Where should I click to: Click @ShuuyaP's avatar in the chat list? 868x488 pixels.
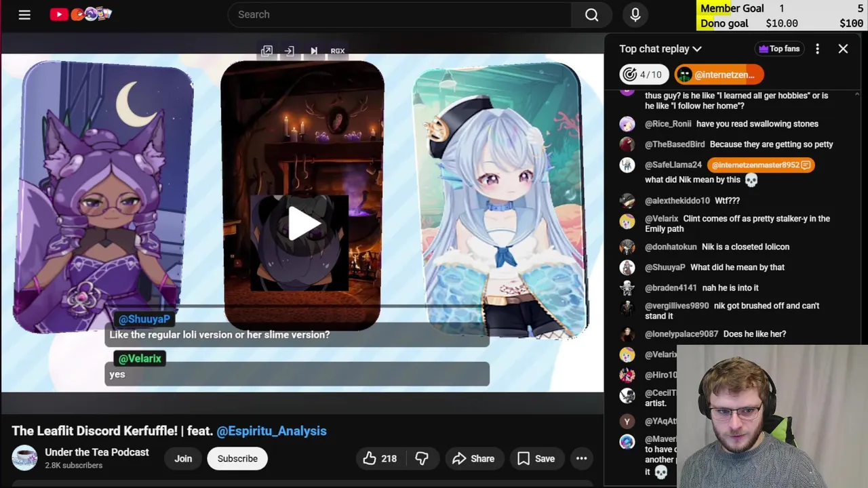(627, 267)
